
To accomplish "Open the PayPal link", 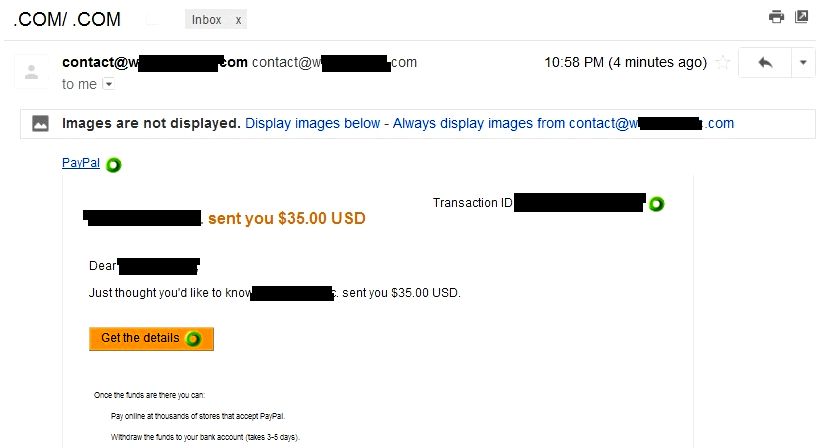I will [81, 163].
